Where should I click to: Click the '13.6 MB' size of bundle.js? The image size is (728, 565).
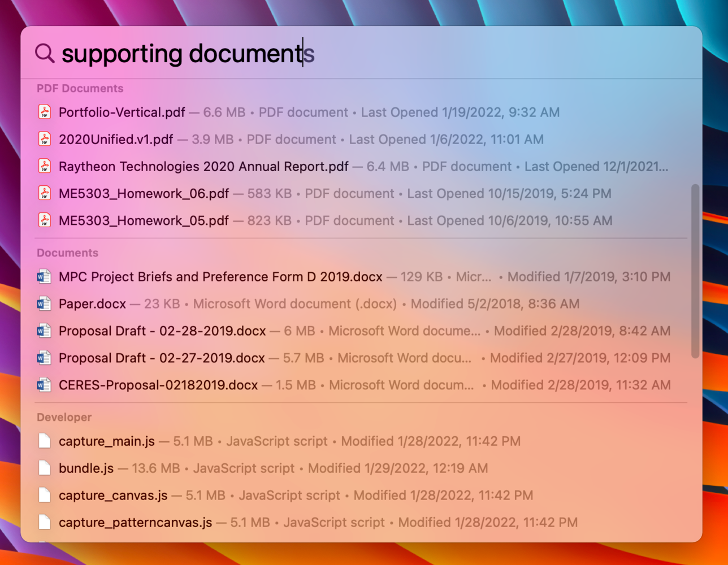click(156, 468)
